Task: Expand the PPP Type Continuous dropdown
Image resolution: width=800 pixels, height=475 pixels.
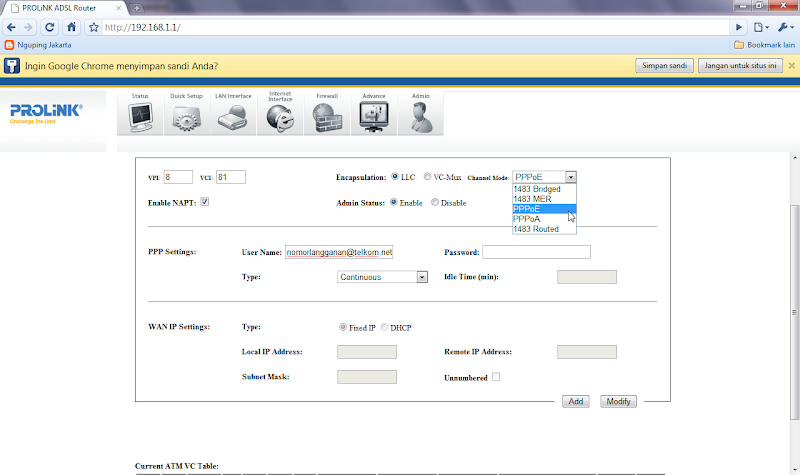Action: (x=383, y=277)
